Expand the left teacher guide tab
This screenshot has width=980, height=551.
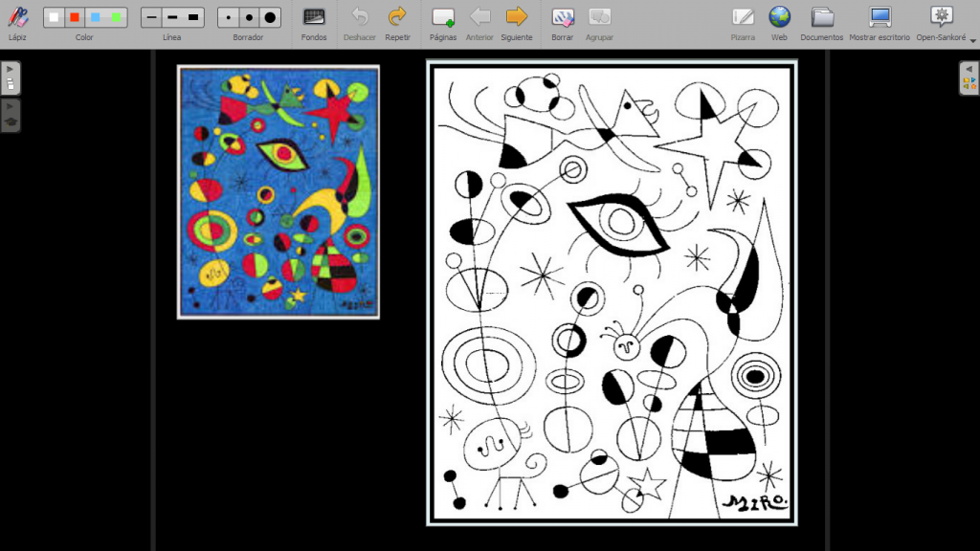click(11, 116)
